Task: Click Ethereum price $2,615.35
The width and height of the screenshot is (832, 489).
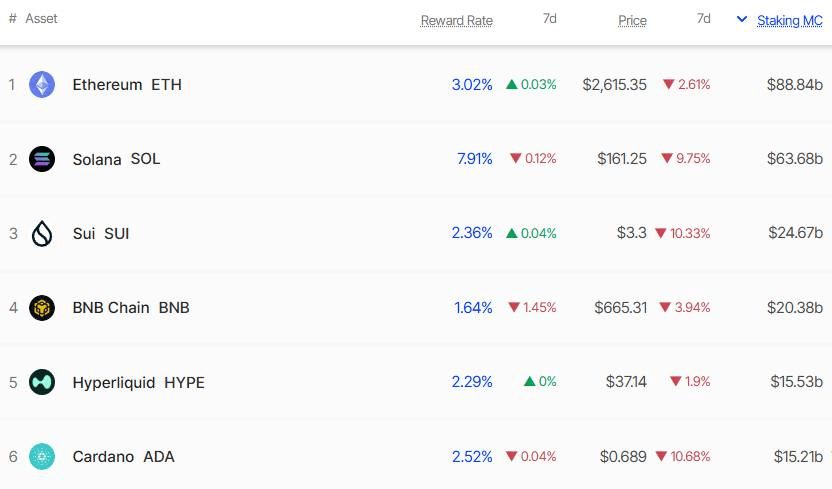Action: [x=614, y=84]
